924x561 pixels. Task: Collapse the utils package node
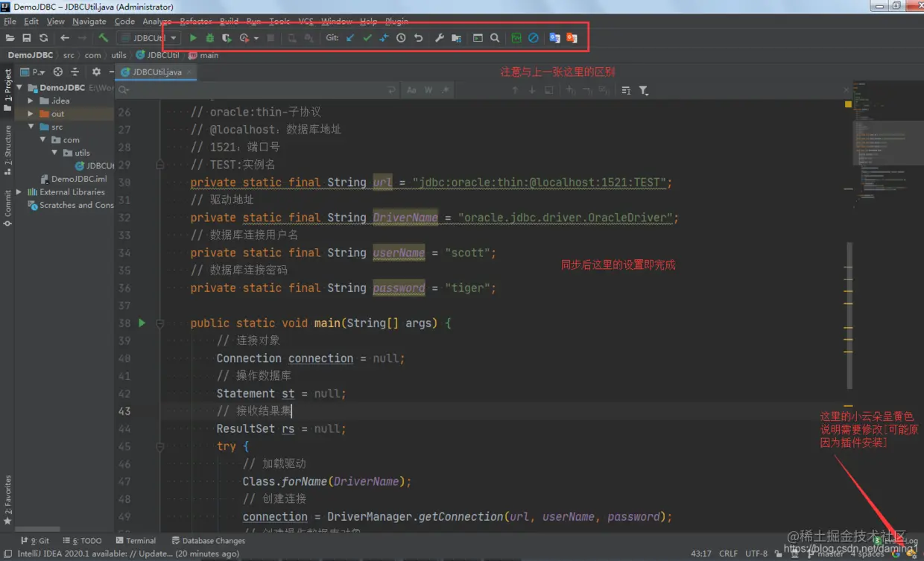coord(54,153)
